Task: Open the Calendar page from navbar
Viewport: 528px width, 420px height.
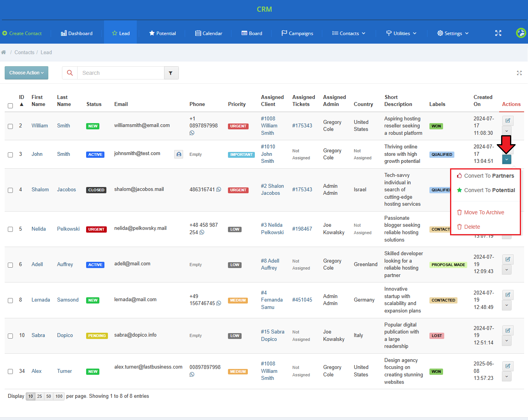Action: point(209,33)
